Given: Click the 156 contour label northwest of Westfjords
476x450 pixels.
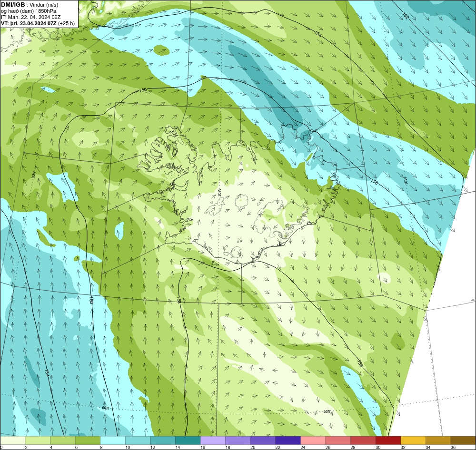Looking at the screenshot, I should [x=143, y=90].
